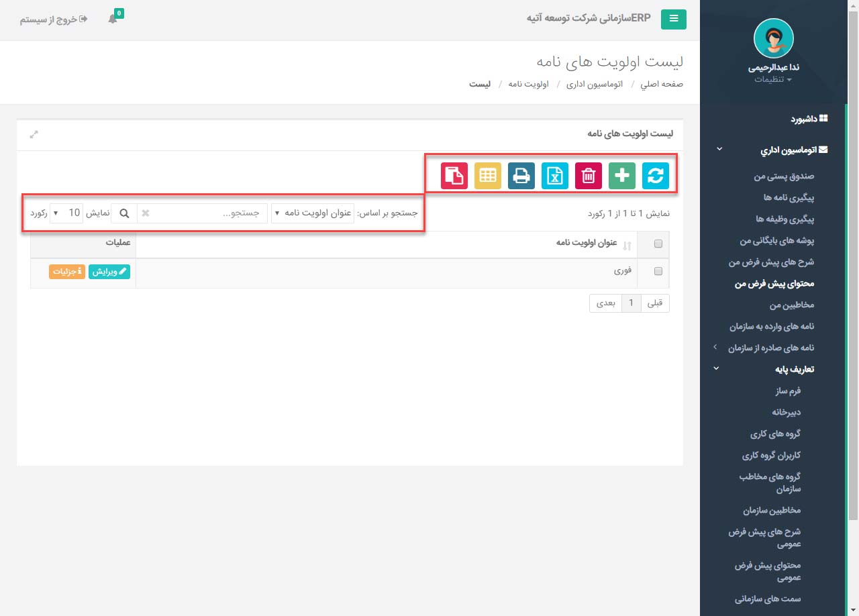Viewport: 859px width, 616px height.
Task: Click the ویرایش edit button for فوری
Action: click(x=109, y=272)
